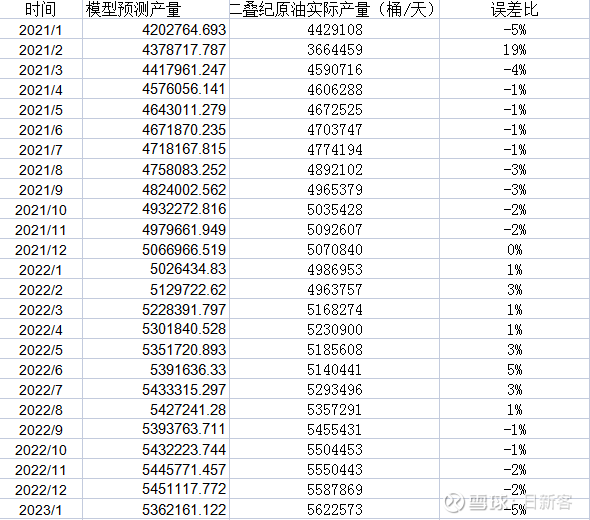The width and height of the screenshot is (590, 520).
Task: Click the 误差比 column header
Action: [514, 9]
